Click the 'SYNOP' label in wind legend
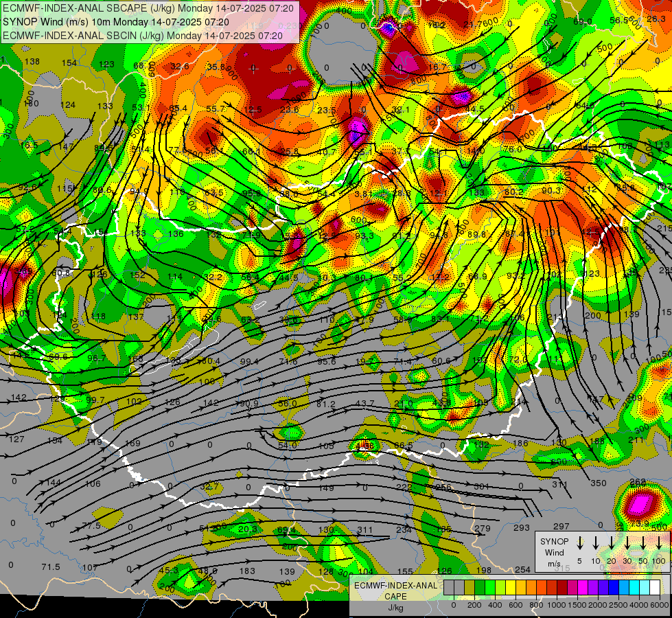 coord(554,542)
